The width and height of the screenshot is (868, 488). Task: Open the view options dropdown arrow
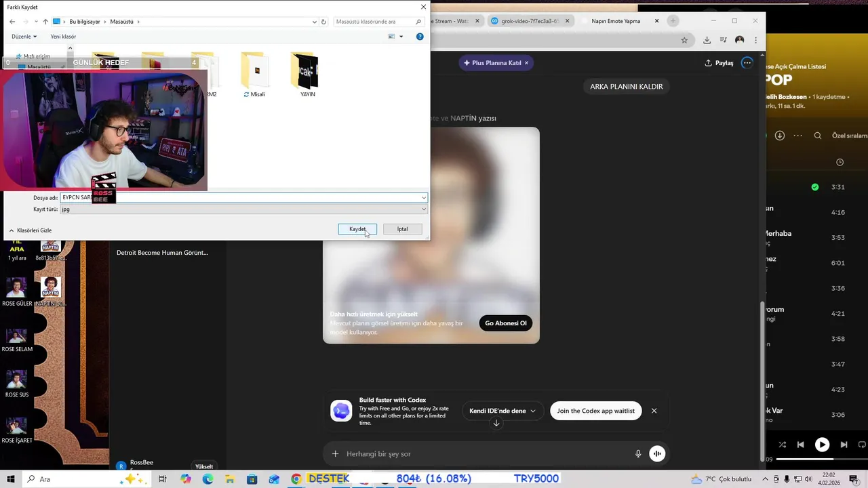[x=401, y=37]
